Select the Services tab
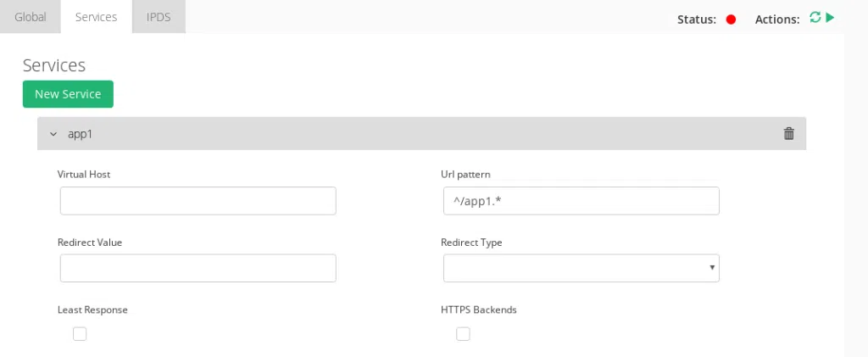 (x=96, y=17)
